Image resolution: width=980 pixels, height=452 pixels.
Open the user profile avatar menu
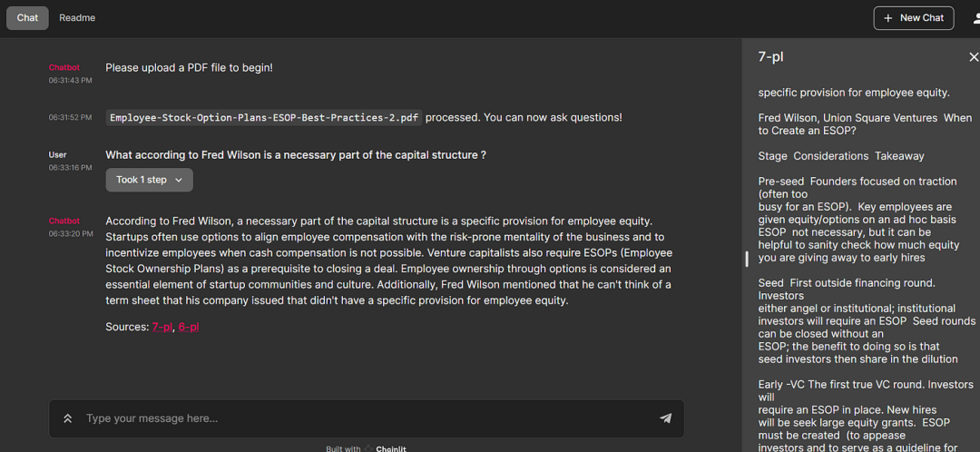975,17
